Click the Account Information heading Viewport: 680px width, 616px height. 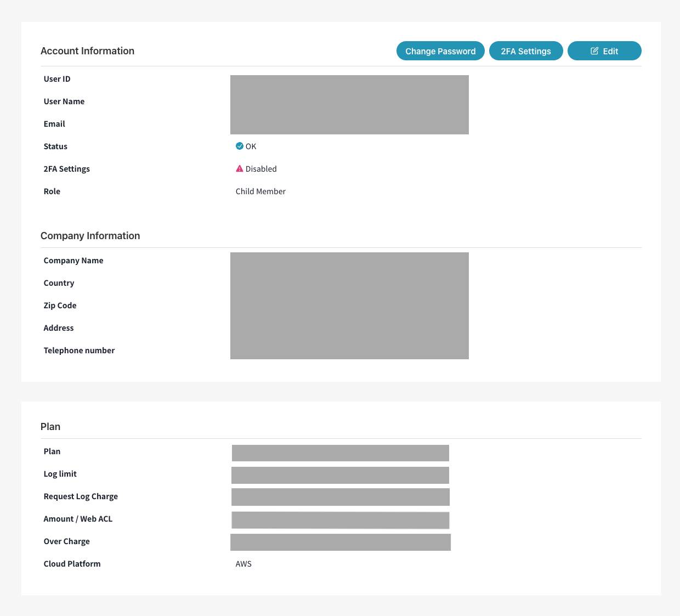click(x=87, y=51)
